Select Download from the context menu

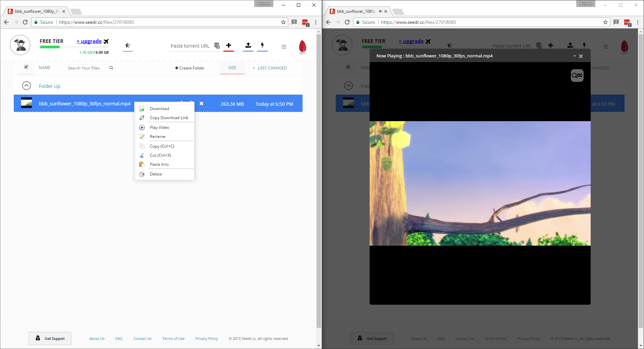pyautogui.click(x=164, y=109)
